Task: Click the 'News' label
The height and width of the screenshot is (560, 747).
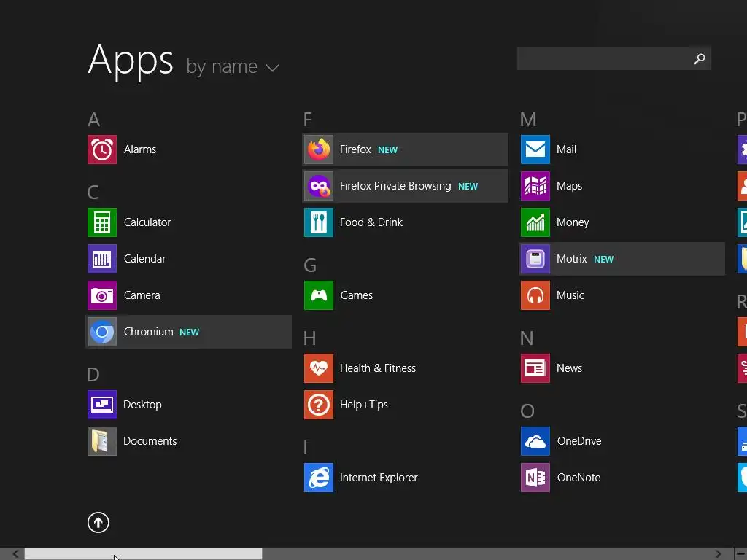Action: click(569, 368)
